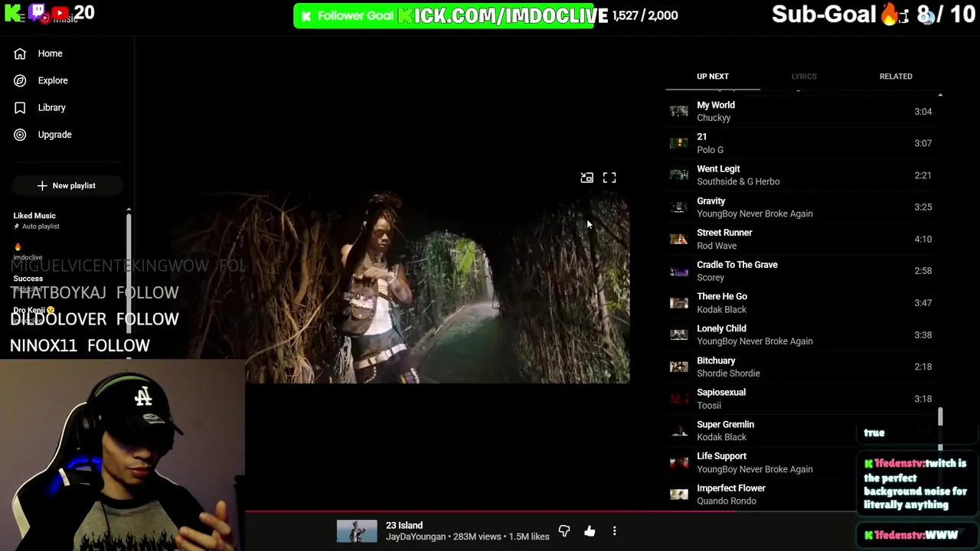Play Lonely Child from the queue
Screen dimensions: 980x551
click(803, 334)
